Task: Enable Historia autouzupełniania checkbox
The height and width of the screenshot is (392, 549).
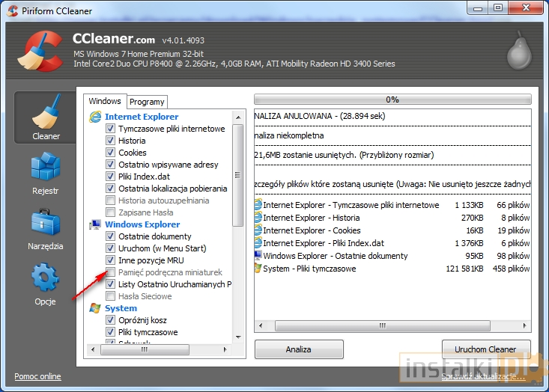Action: 110,200
